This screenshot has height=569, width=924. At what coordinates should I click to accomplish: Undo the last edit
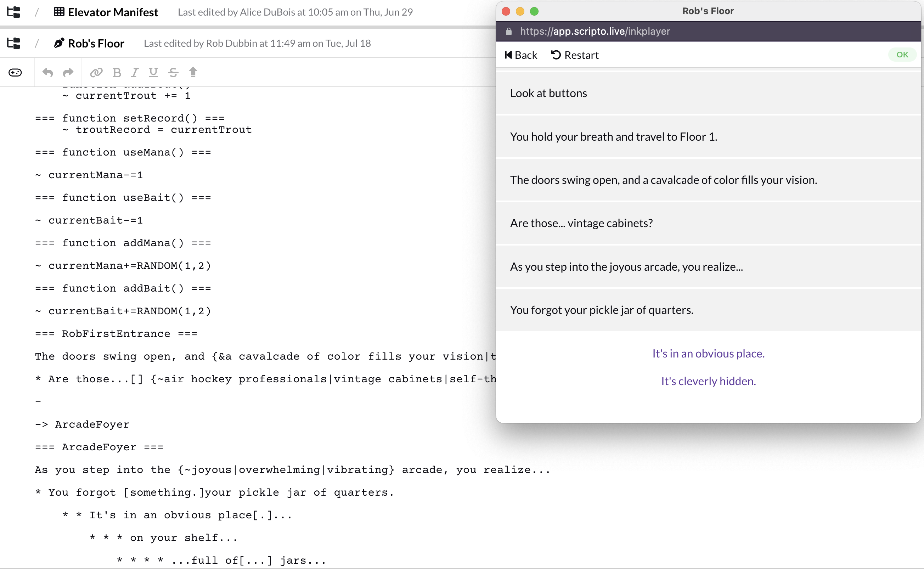tap(47, 72)
